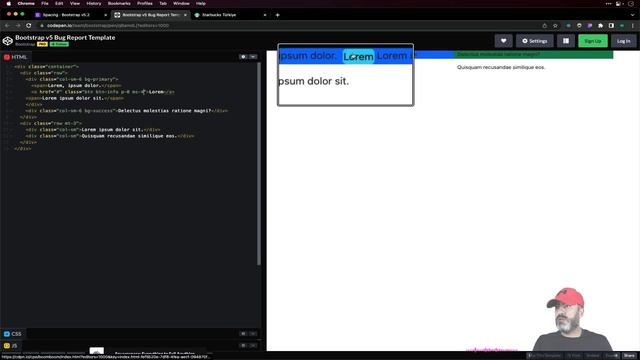
Task: Click the Lorem button in the preview
Action: click(358, 56)
